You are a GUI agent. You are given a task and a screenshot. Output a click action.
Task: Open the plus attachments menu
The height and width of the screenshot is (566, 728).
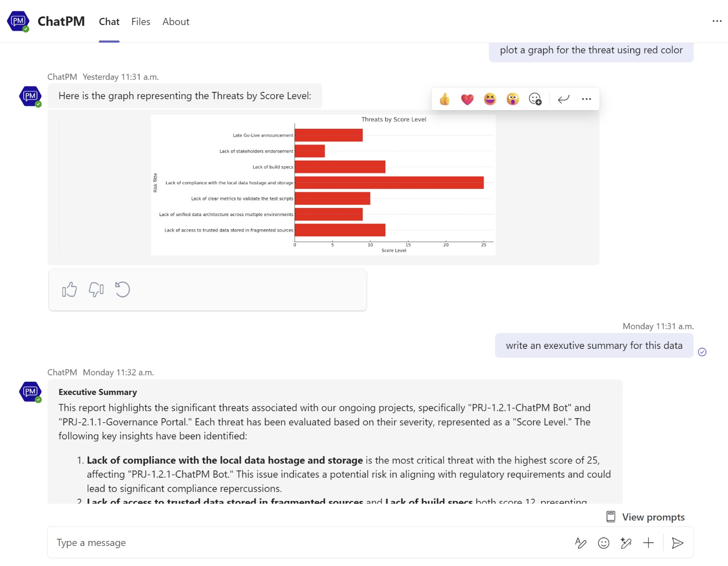tap(648, 543)
